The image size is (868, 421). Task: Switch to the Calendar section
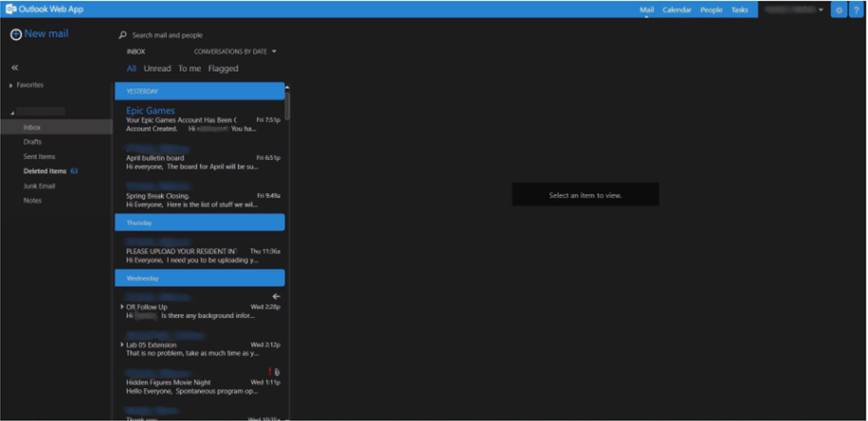677,10
